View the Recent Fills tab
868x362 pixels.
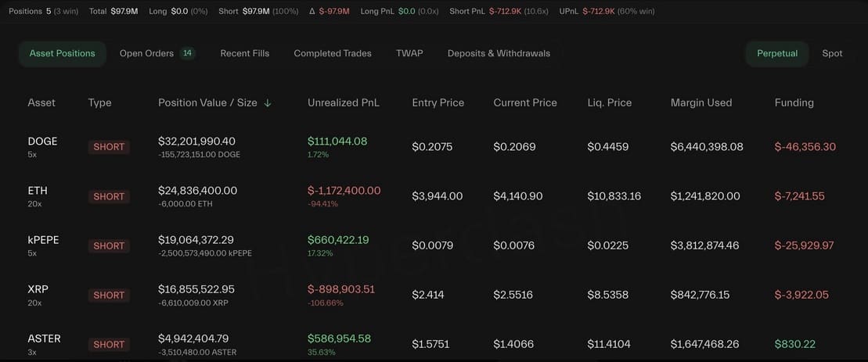click(244, 53)
